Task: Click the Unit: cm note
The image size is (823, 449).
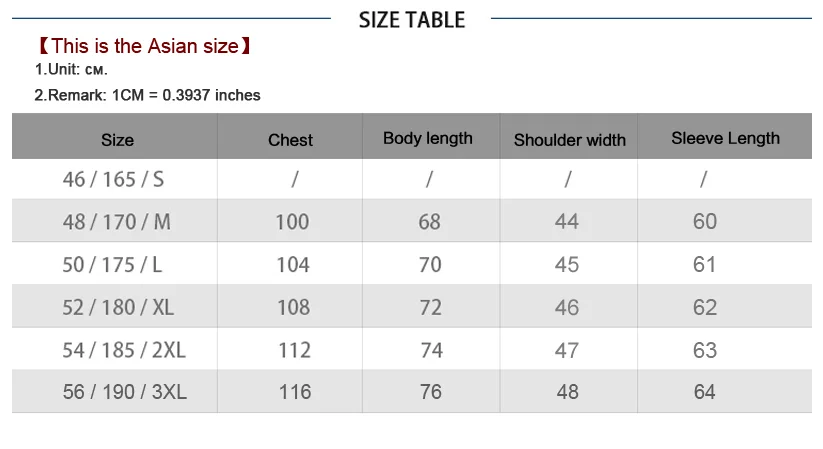Action: click(71, 69)
